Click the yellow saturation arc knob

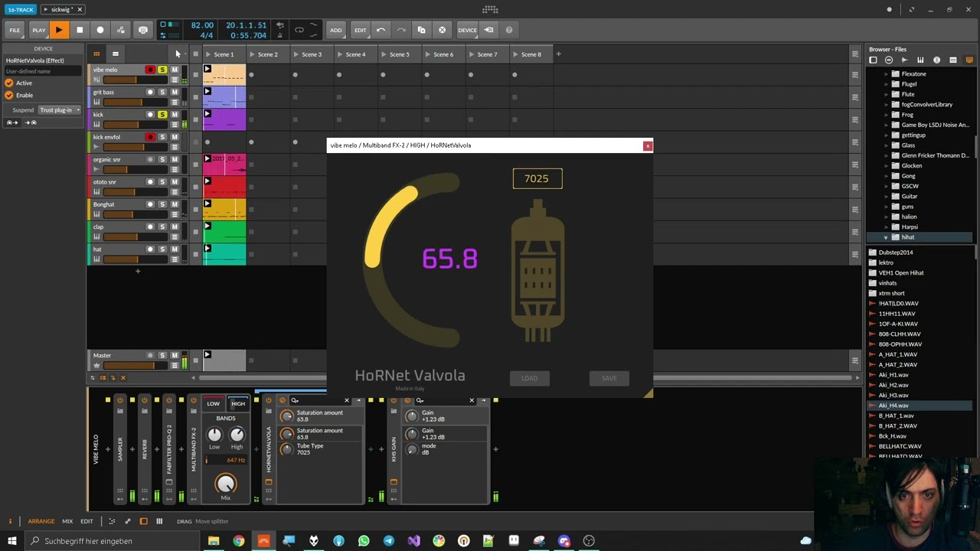point(411,260)
